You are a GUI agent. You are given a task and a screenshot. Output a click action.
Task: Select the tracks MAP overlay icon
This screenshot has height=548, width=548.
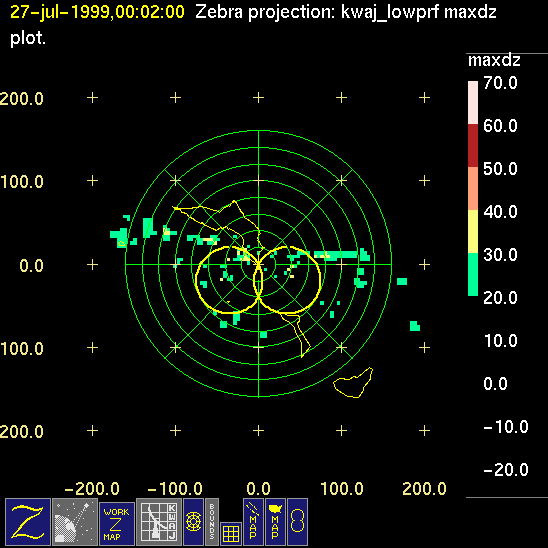click(253, 522)
